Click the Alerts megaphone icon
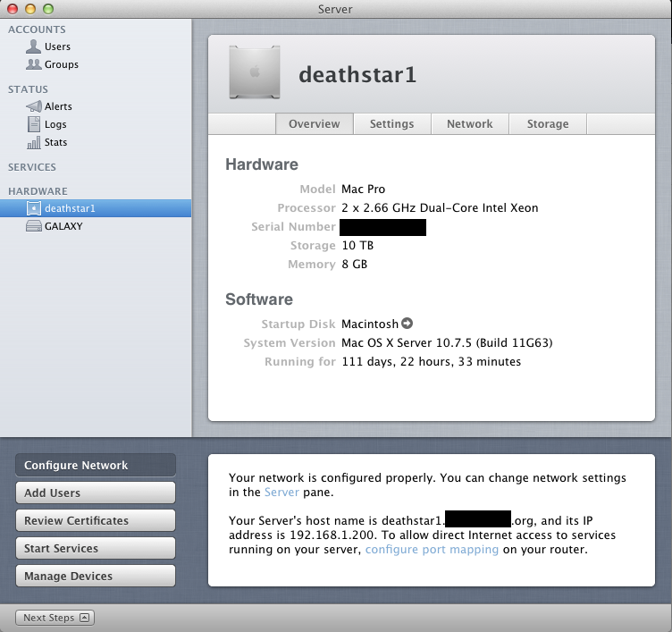The width and height of the screenshot is (672, 632). [34, 105]
